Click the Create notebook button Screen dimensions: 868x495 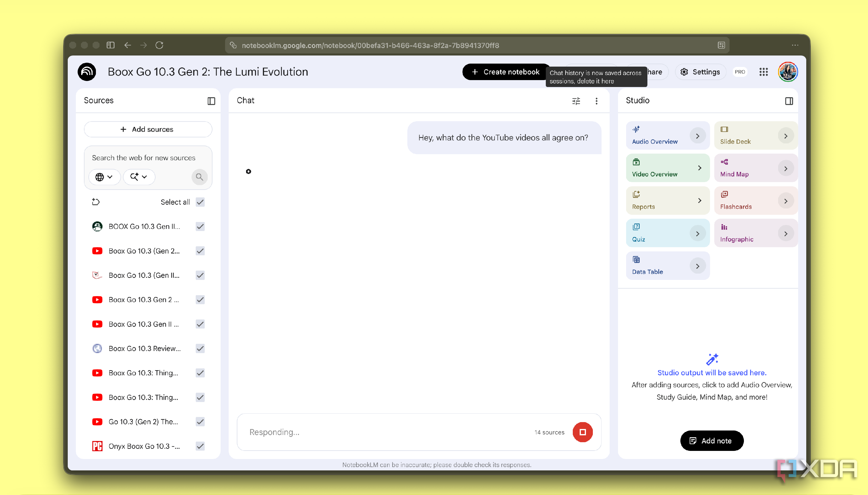click(506, 72)
